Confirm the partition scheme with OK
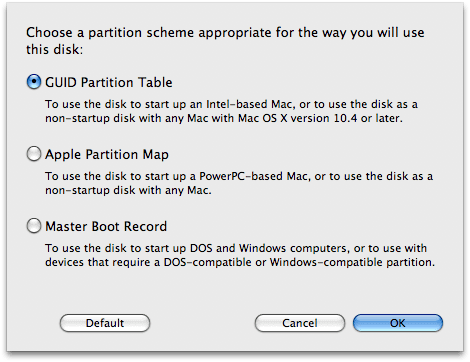Viewport: 470px width, 362px height. point(398,323)
